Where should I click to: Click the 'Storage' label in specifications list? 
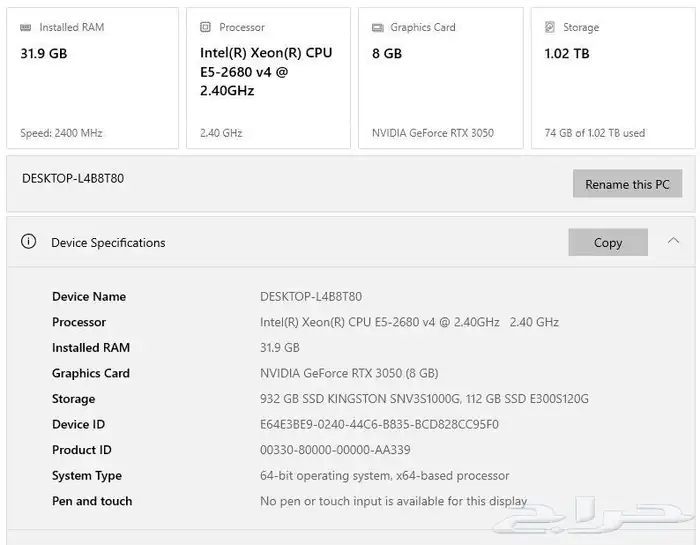coord(73,399)
